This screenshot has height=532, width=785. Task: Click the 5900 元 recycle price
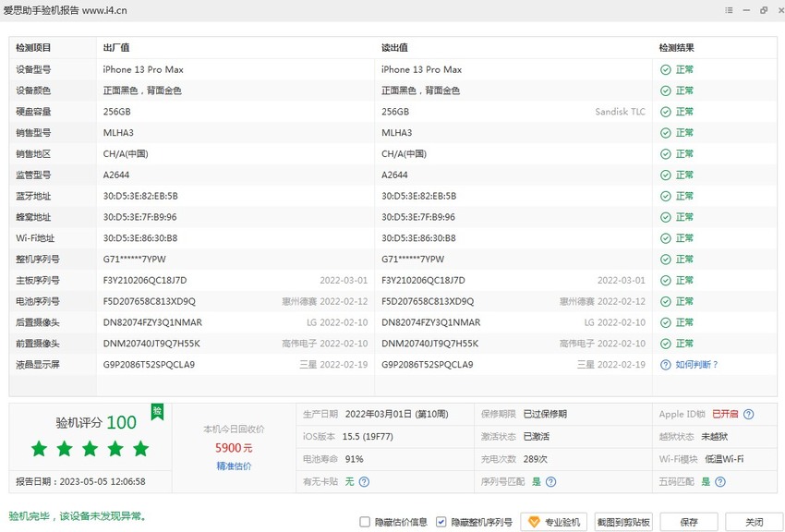(x=234, y=447)
